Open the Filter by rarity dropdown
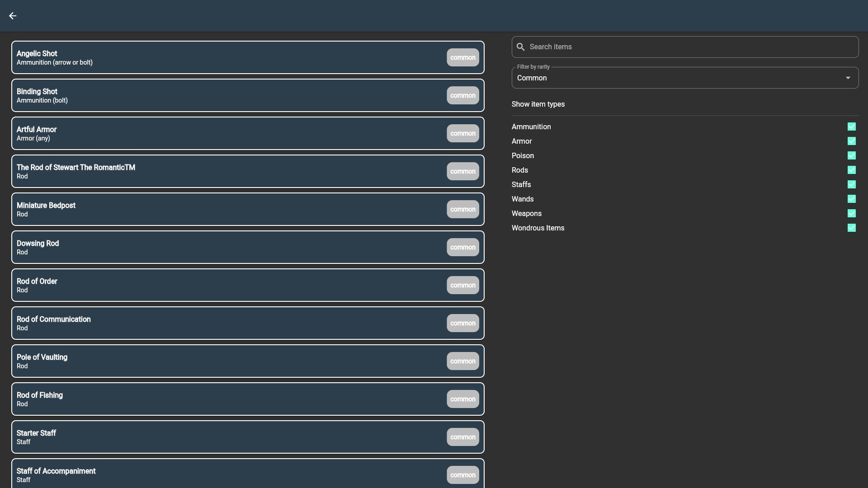868x488 pixels. [678, 78]
